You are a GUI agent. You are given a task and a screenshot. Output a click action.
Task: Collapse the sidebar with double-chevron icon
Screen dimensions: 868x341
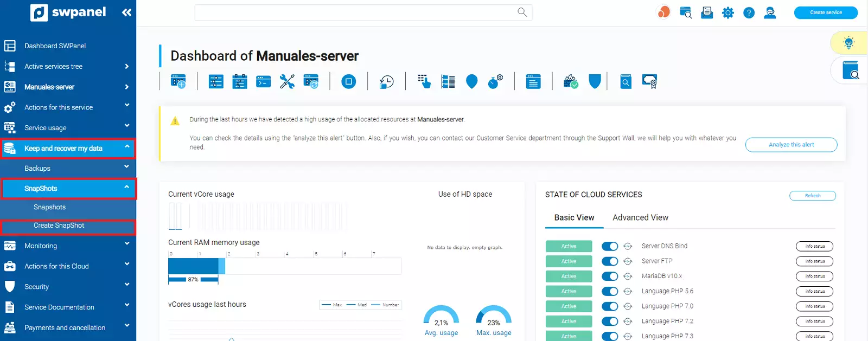click(126, 12)
